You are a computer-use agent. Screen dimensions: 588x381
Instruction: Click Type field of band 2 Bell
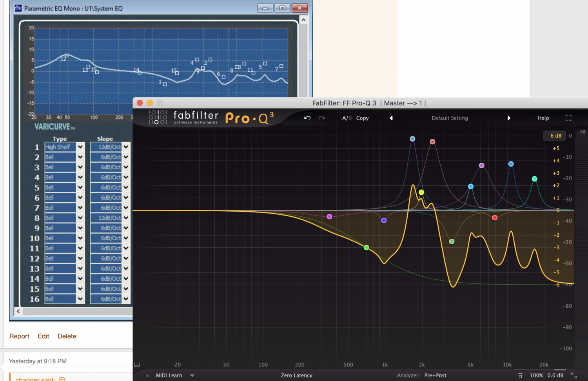[x=60, y=157]
